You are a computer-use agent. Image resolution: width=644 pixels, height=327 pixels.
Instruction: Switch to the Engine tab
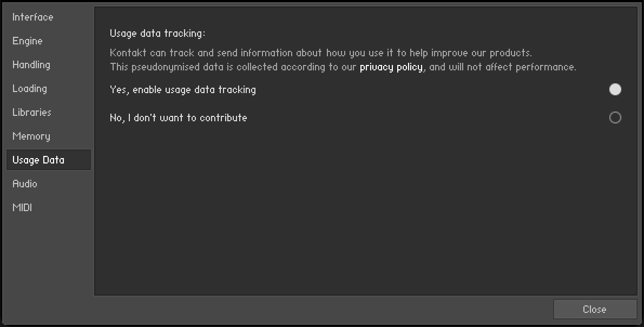click(28, 41)
